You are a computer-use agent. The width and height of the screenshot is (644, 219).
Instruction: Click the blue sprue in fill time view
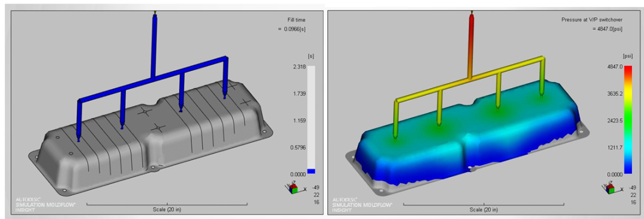(x=154, y=45)
